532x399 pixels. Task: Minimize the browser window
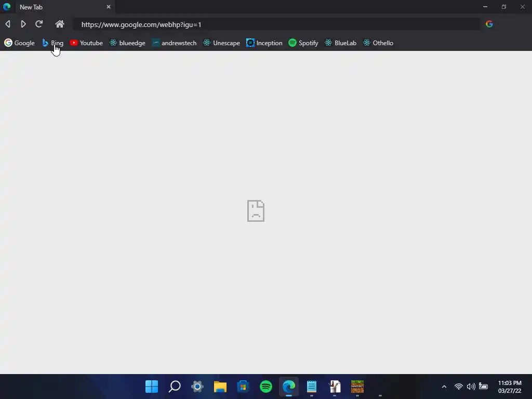pyautogui.click(x=485, y=7)
